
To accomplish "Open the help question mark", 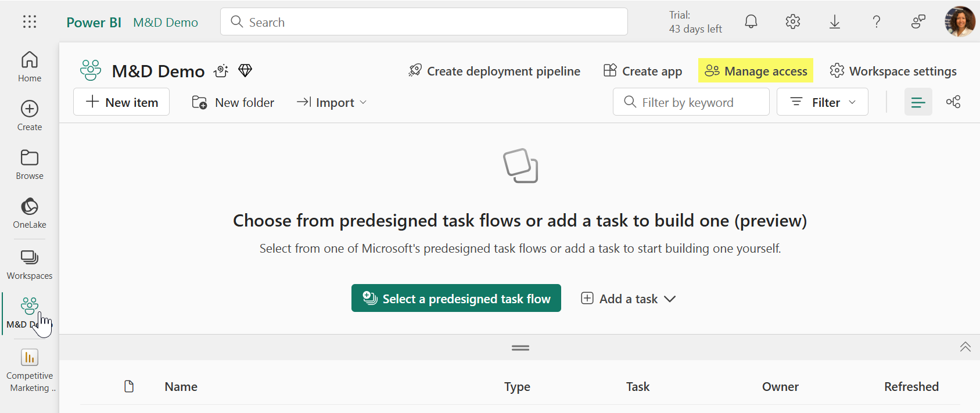I will tap(877, 22).
